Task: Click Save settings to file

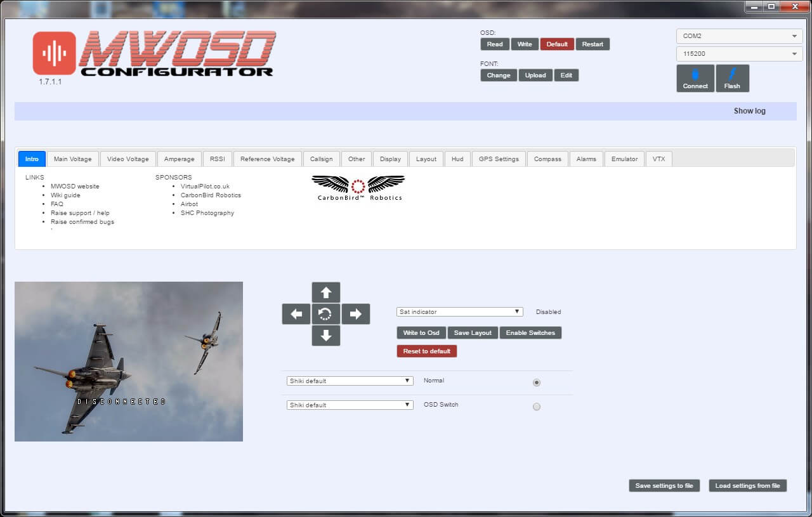Action: click(664, 485)
